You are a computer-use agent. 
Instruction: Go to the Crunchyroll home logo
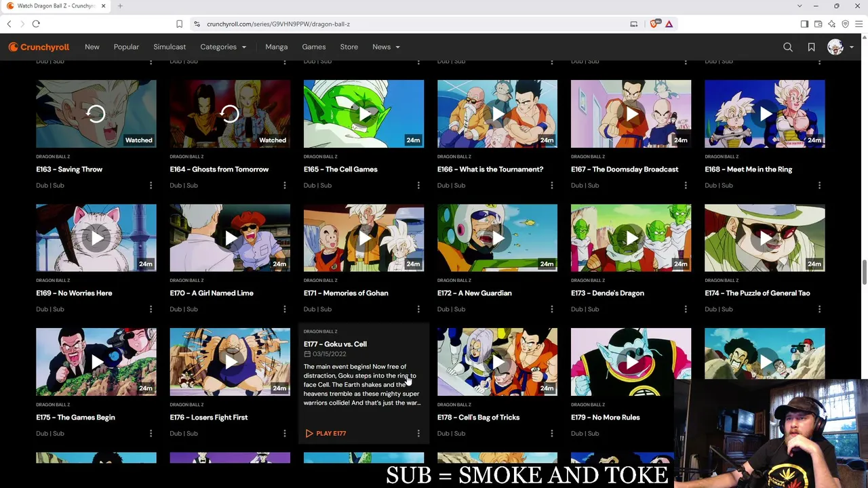39,47
